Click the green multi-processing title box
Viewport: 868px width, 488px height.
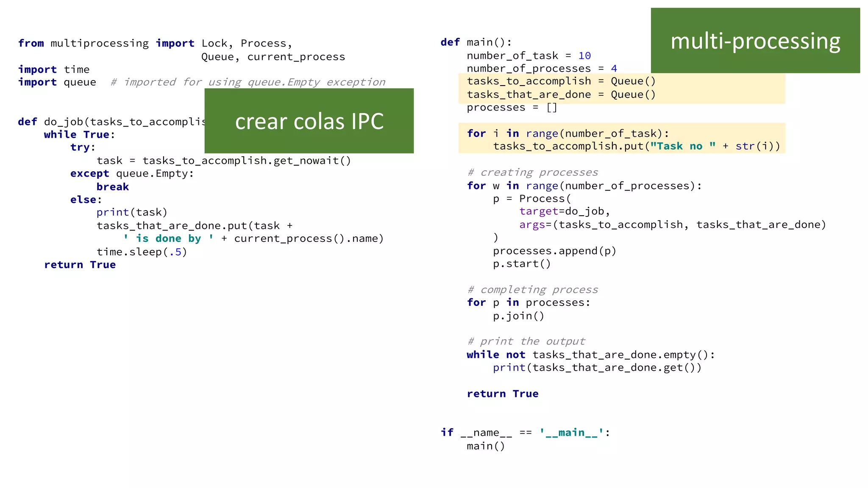click(755, 41)
